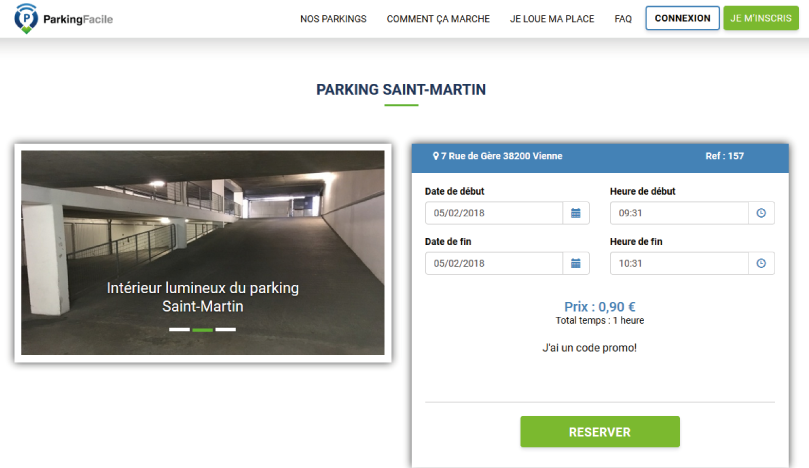Open the start date calendar icon
The width and height of the screenshot is (809, 468).
[x=576, y=213]
